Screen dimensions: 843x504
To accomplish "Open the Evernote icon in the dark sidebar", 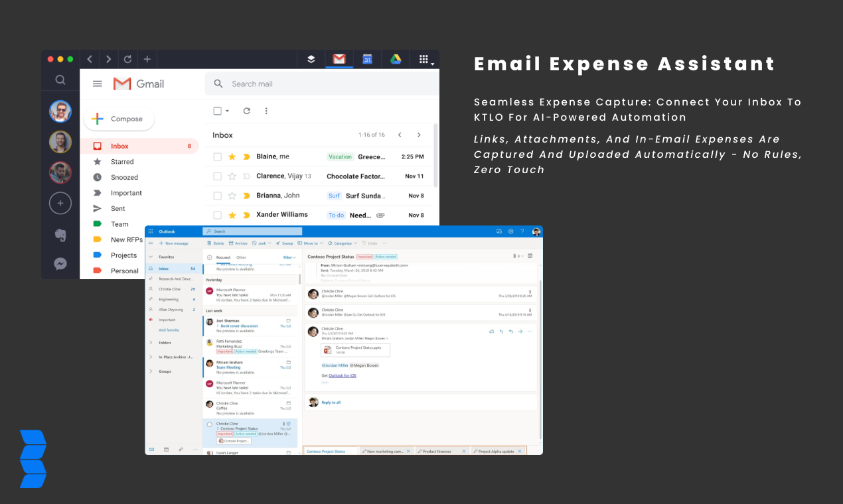I will 60,234.
